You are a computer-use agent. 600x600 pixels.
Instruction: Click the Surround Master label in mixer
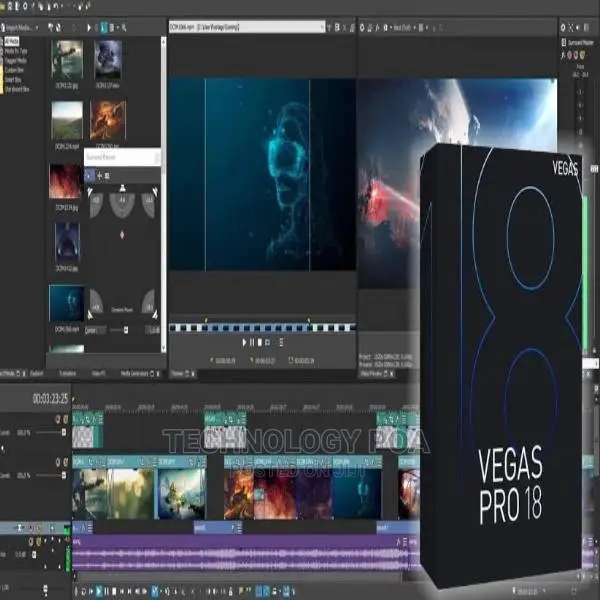click(580, 42)
